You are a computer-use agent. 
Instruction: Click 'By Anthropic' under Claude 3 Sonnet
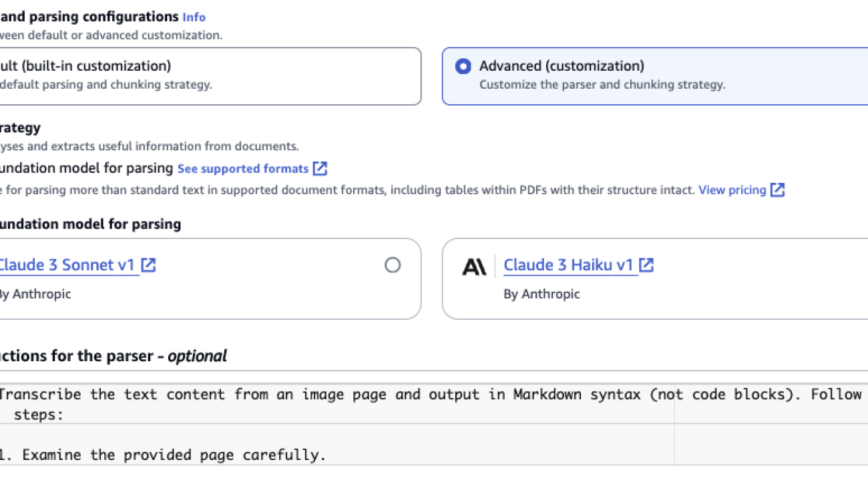[x=35, y=294]
